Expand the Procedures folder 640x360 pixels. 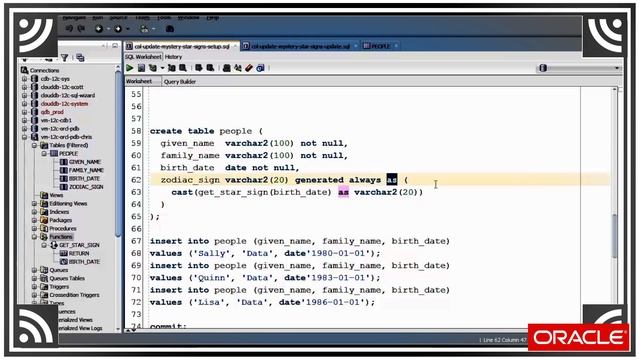coord(34,229)
